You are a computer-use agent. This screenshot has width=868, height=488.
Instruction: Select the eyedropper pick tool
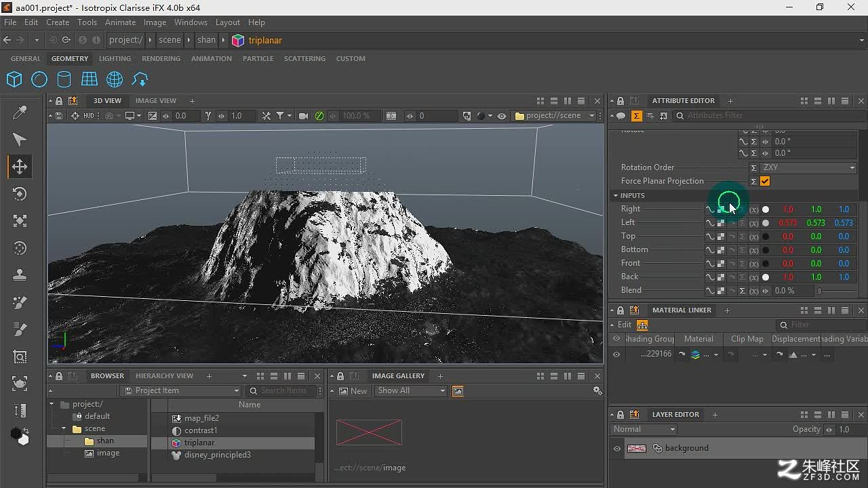point(20,113)
